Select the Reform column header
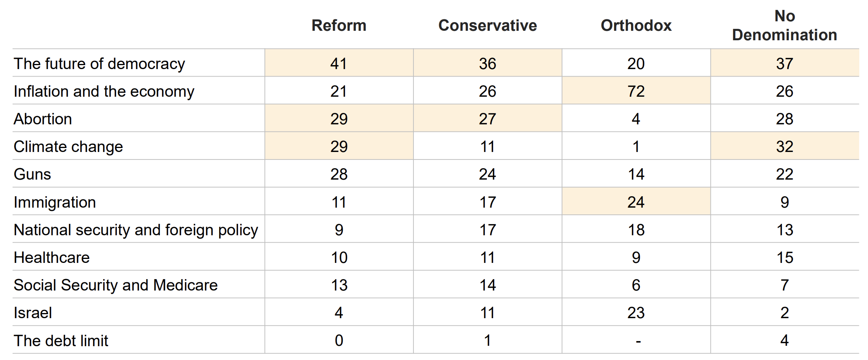868x360 pixels. (339, 26)
